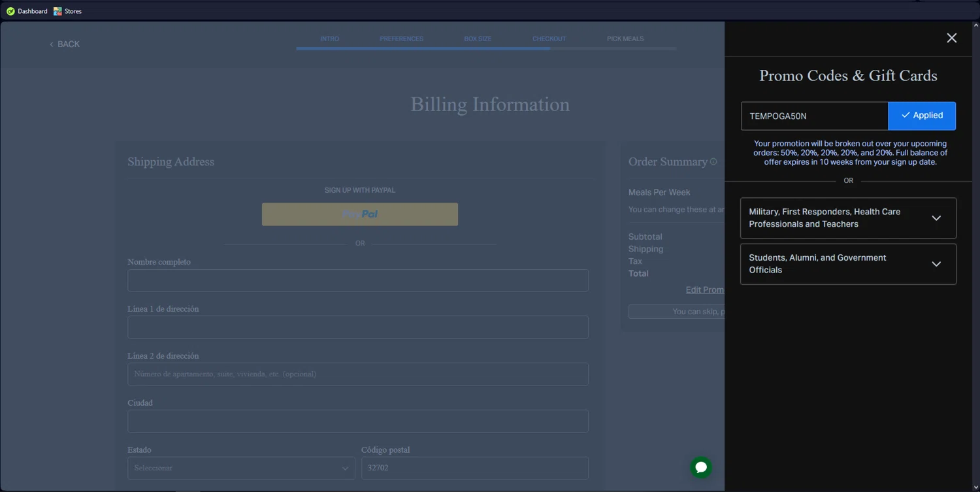Click the Order Summary info icon

(713, 161)
